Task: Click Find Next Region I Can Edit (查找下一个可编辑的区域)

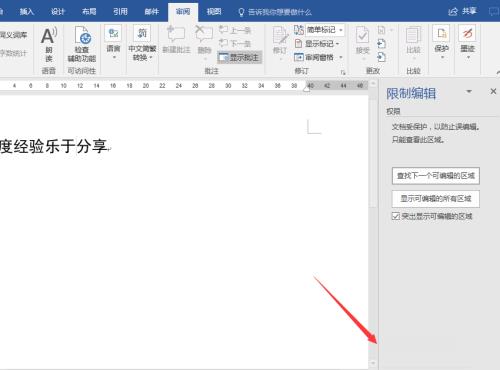Action: coord(436,176)
